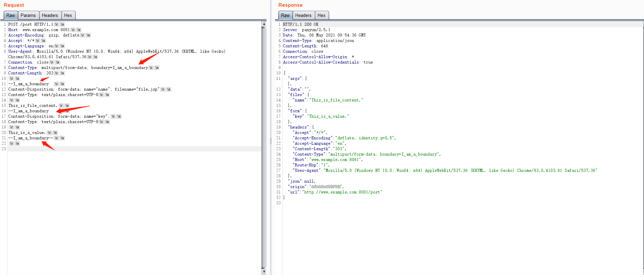The image size is (644, 275).
Task: Click the first '--I_am_a_boundary' line in request
Action: (28, 84)
